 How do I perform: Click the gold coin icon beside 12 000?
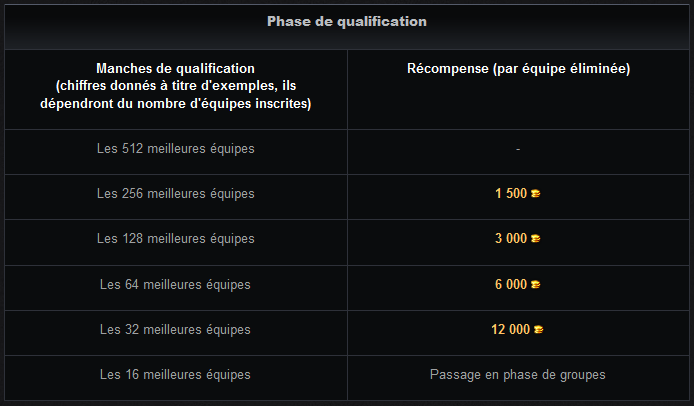(x=538, y=329)
